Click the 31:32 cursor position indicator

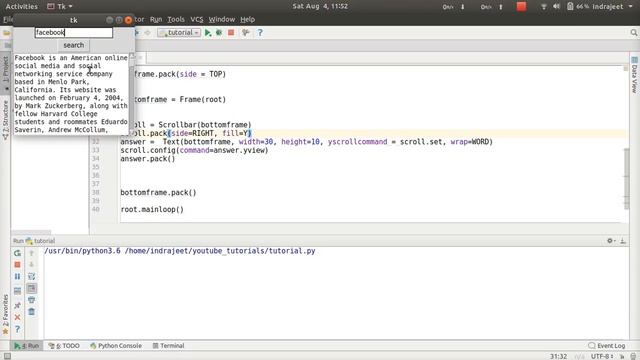point(558,356)
